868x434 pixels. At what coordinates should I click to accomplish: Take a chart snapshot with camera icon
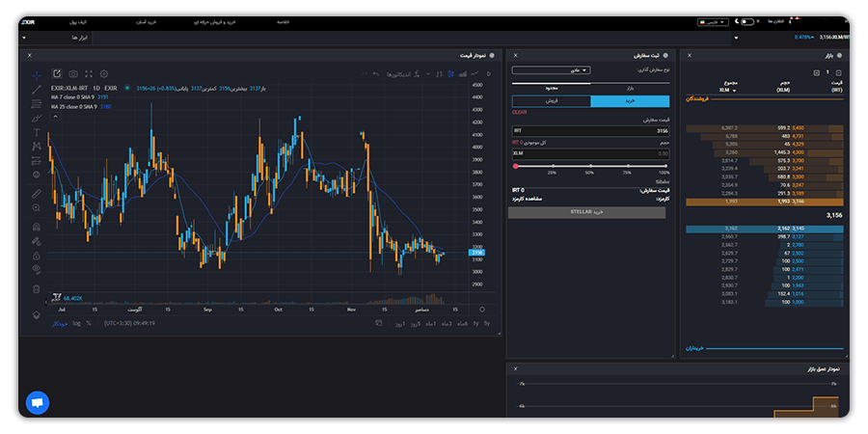[x=73, y=73]
